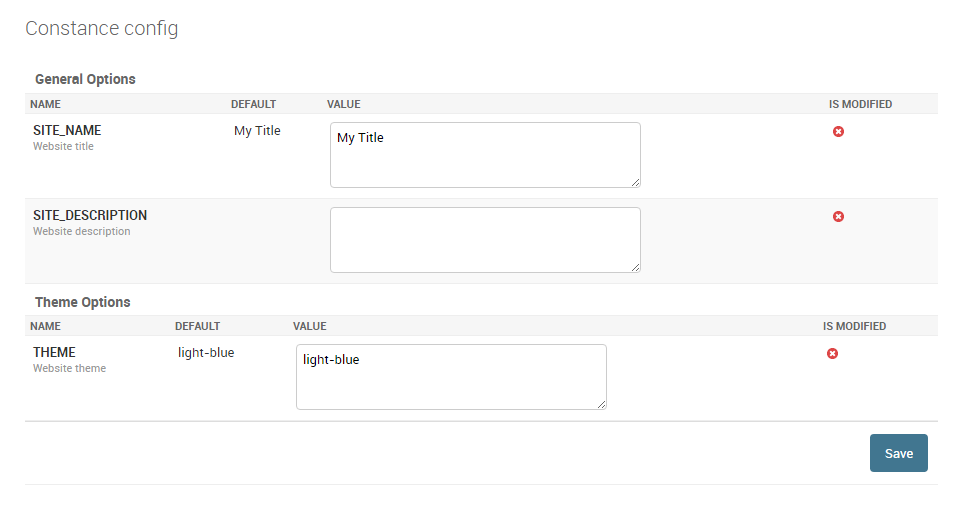Click the red not-modified icon for SITE_DESCRIPTION

[838, 217]
